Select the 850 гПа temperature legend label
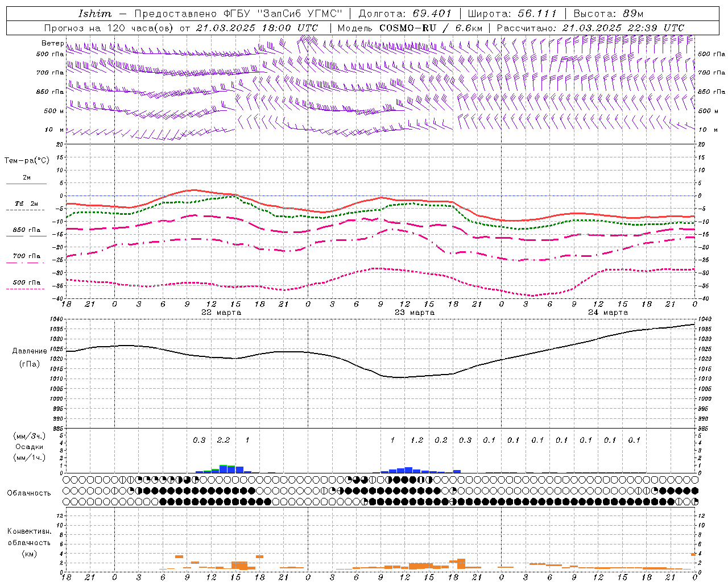Image resolution: width=728 pixels, height=582 pixels. click(27, 230)
